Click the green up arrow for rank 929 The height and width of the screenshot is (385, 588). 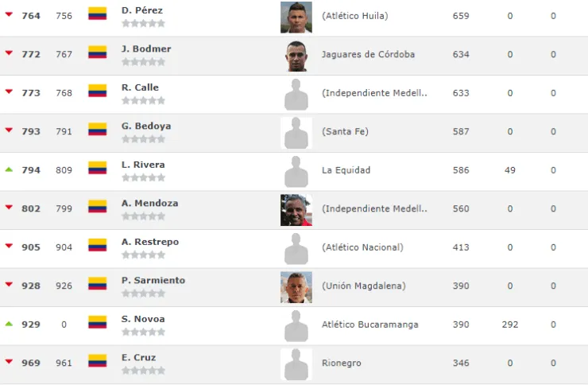pyautogui.click(x=9, y=324)
